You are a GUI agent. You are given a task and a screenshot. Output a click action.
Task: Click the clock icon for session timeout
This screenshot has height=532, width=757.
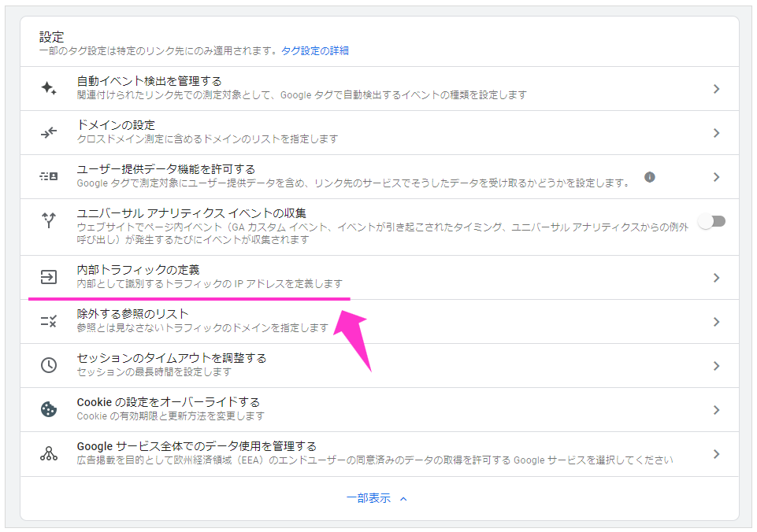[49, 365]
